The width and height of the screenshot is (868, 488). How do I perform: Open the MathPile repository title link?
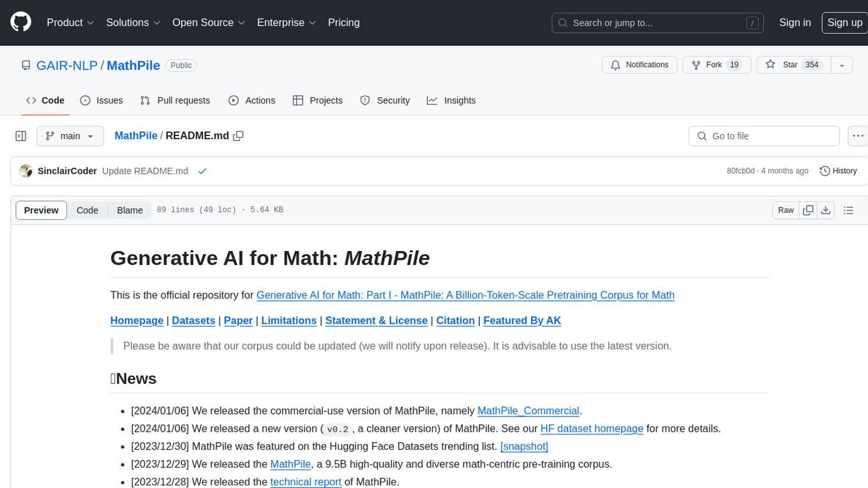pyautogui.click(x=133, y=65)
